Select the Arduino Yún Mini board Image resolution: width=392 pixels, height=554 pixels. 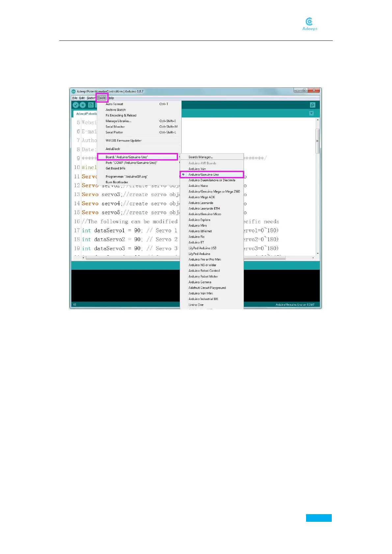click(212, 293)
